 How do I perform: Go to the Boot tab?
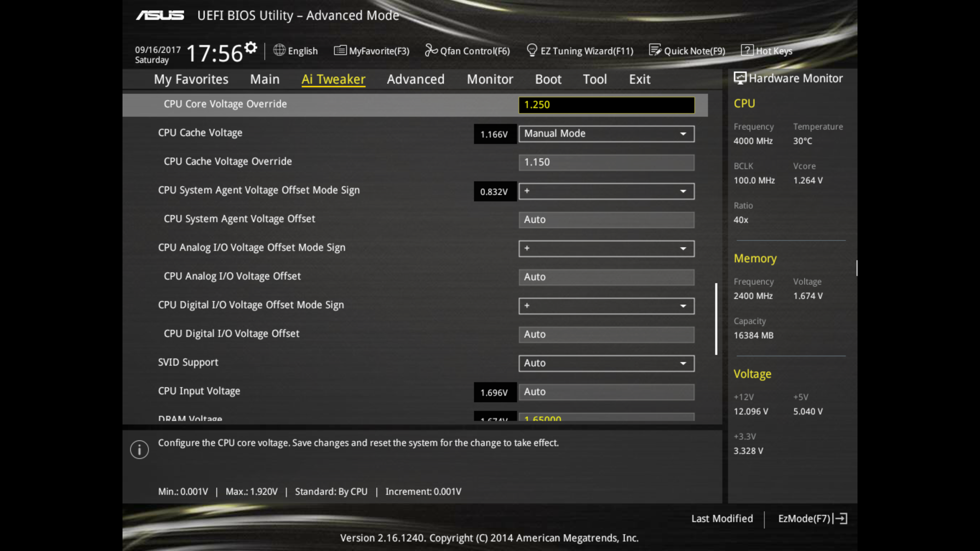point(548,79)
